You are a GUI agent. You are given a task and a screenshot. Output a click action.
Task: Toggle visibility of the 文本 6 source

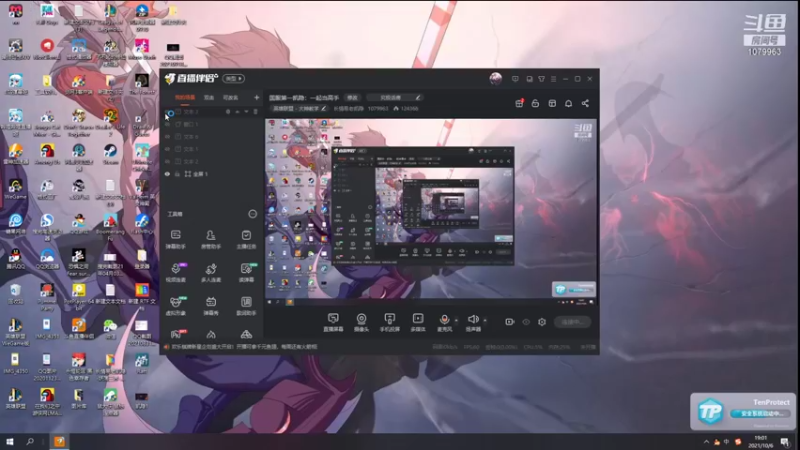pos(167,137)
